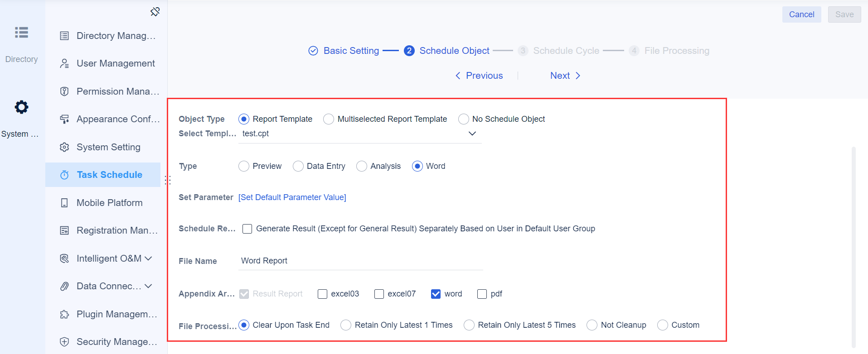Open the Select Template dropdown showing test.cpt

(360, 134)
